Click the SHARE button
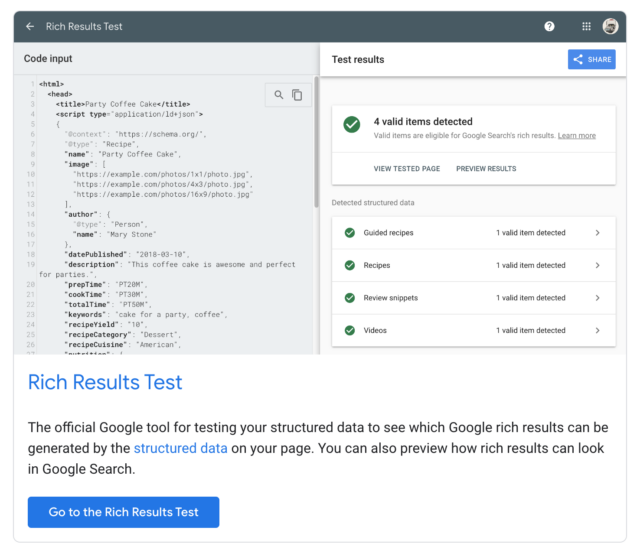Image resolution: width=640 pixels, height=553 pixels. tap(591, 59)
